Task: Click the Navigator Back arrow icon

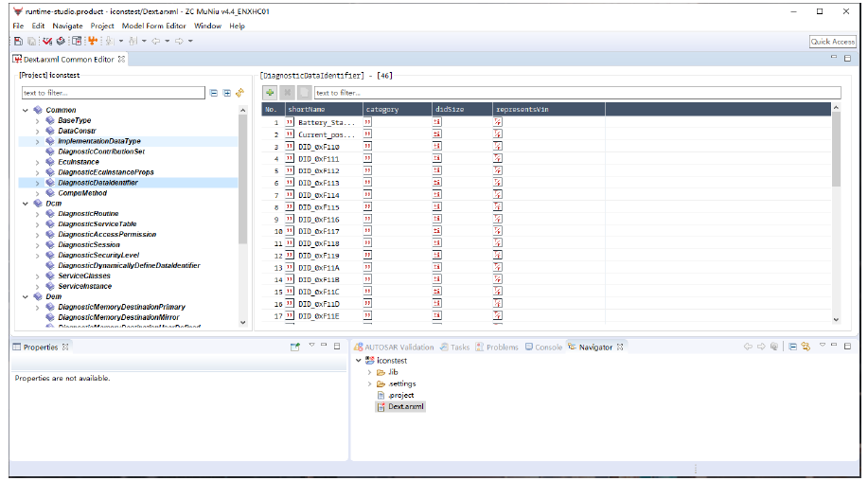Action: pyautogui.click(x=748, y=347)
